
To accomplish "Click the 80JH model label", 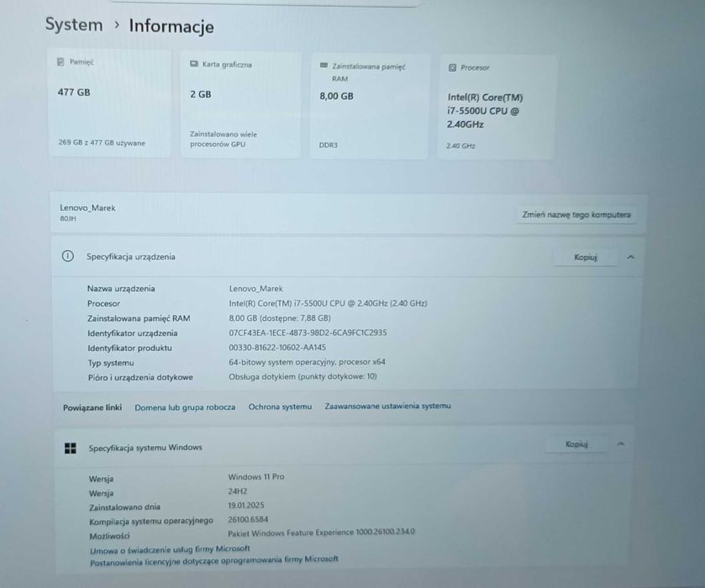I will pyautogui.click(x=68, y=218).
